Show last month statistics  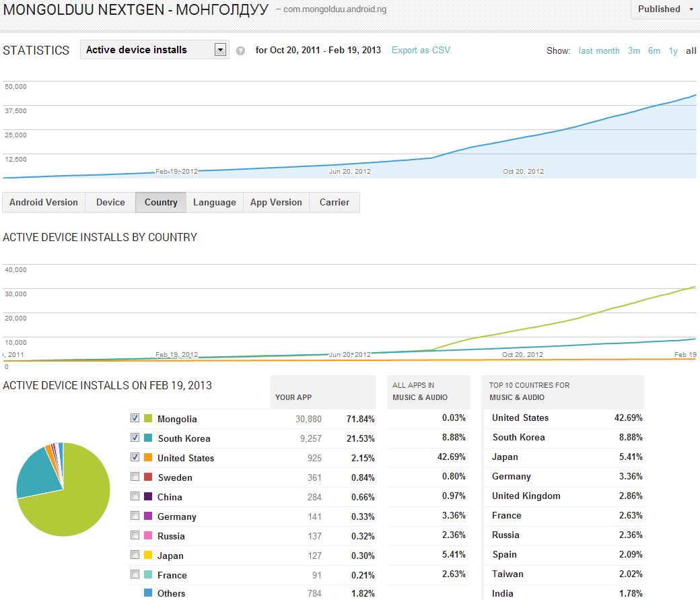click(598, 51)
